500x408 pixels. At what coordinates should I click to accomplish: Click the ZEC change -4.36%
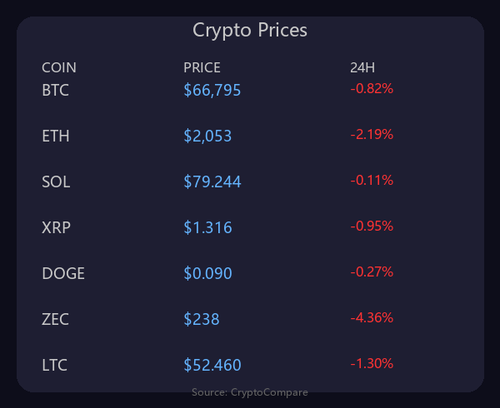point(372,318)
